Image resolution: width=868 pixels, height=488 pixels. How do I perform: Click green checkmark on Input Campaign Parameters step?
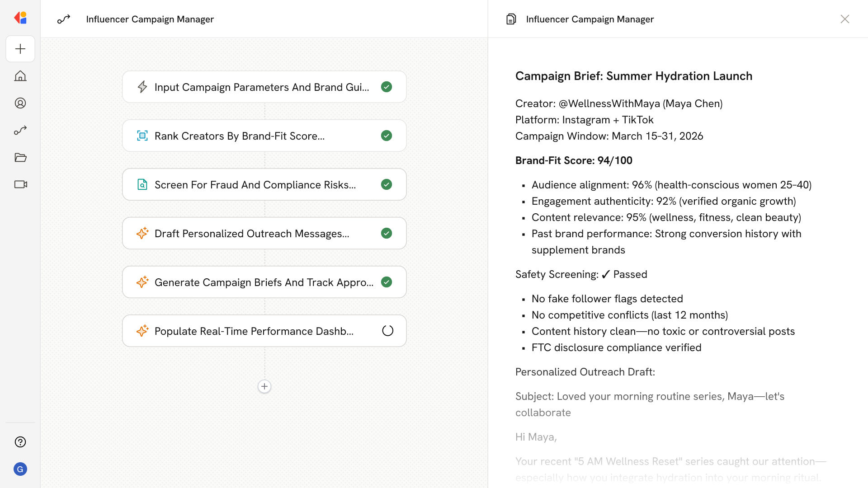[387, 87]
